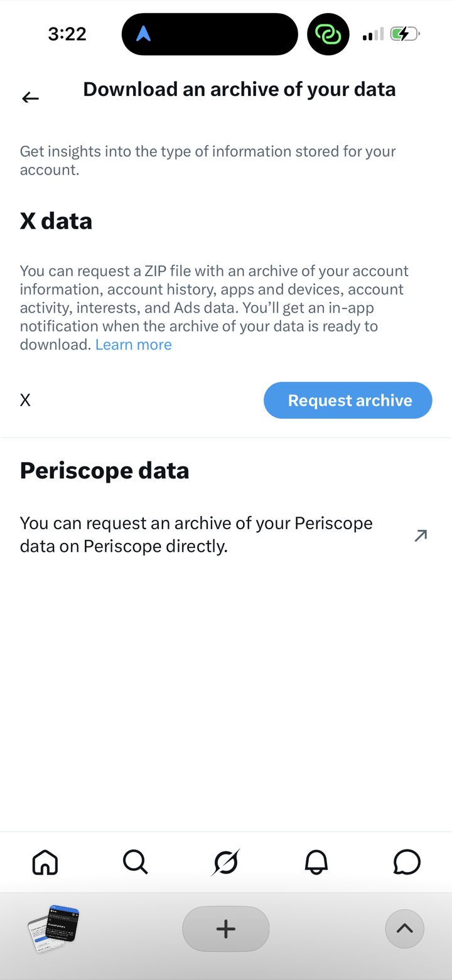Open the Grok slash-circle icon
The height and width of the screenshot is (980, 452).
(226, 862)
